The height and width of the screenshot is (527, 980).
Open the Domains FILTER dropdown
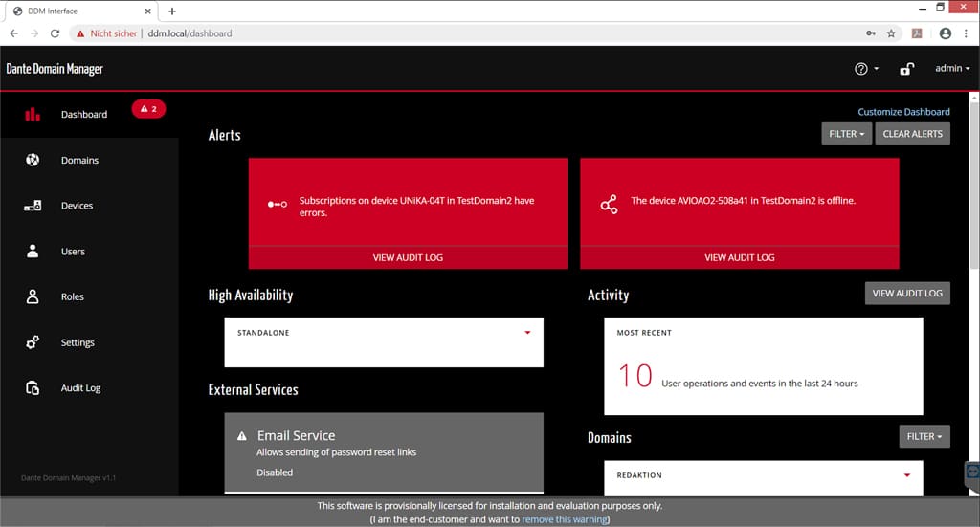point(924,436)
